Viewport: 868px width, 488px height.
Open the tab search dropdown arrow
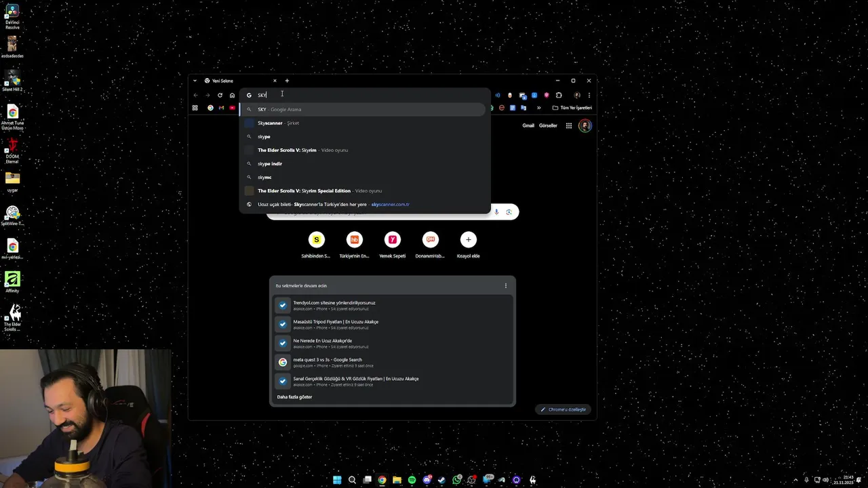click(195, 81)
